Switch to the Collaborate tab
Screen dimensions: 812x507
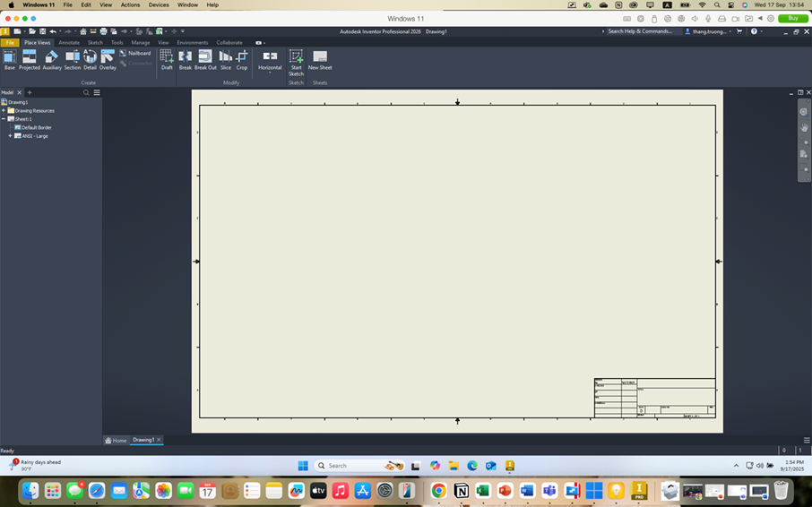pyautogui.click(x=229, y=43)
